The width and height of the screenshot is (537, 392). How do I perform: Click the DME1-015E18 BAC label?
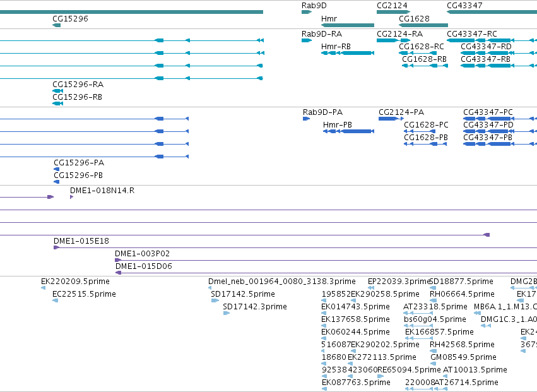81,241
